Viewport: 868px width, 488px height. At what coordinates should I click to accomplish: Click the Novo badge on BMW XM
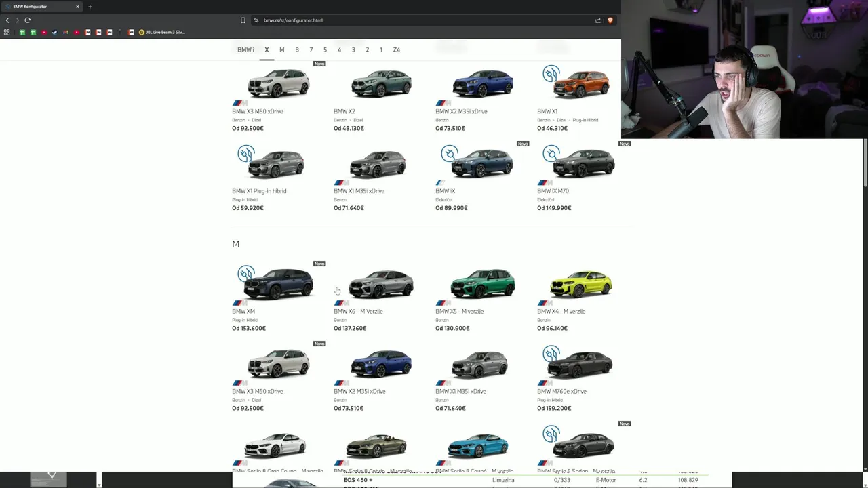(319, 264)
